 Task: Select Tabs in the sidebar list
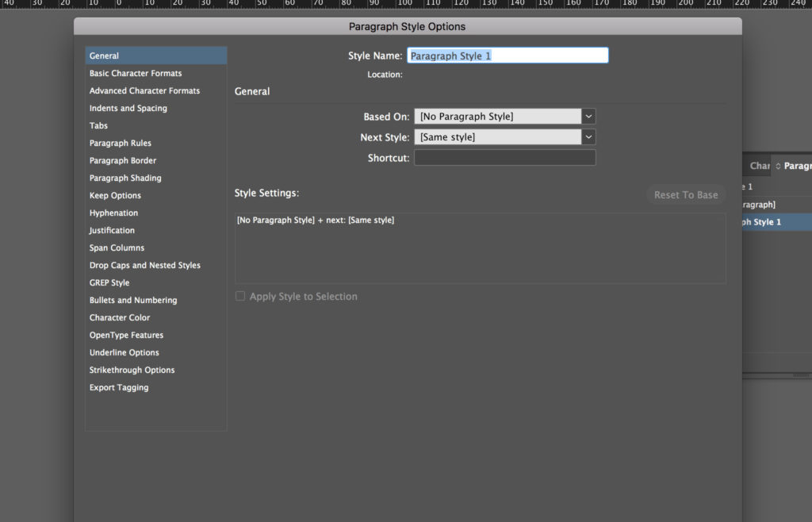tap(98, 125)
